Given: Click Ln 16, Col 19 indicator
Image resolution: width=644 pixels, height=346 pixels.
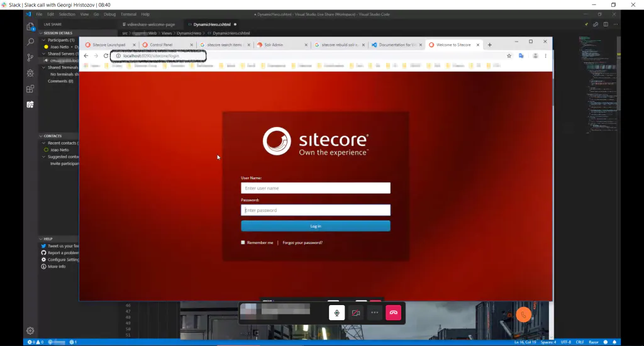Looking at the screenshot, I should point(525,342).
